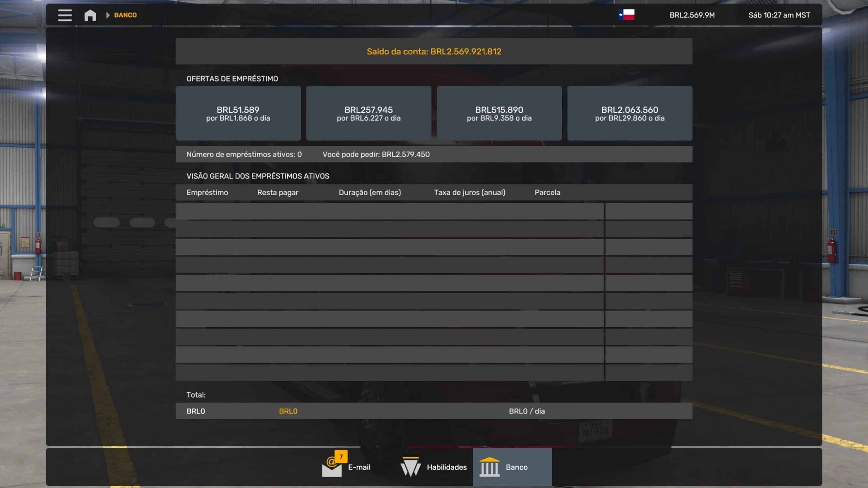This screenshot has height=488, width=868.
Task: Click the Parcela column header
Action: point(547,192)
